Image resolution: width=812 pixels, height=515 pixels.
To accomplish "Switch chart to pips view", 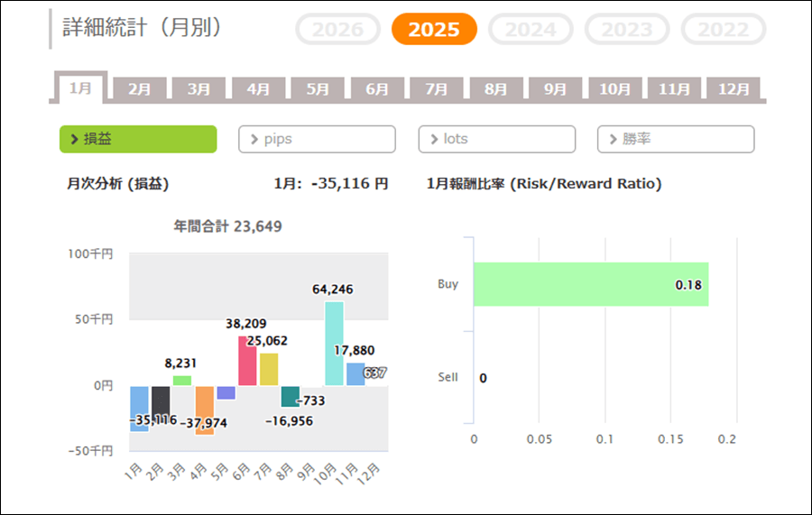I will tap(317, 139).
